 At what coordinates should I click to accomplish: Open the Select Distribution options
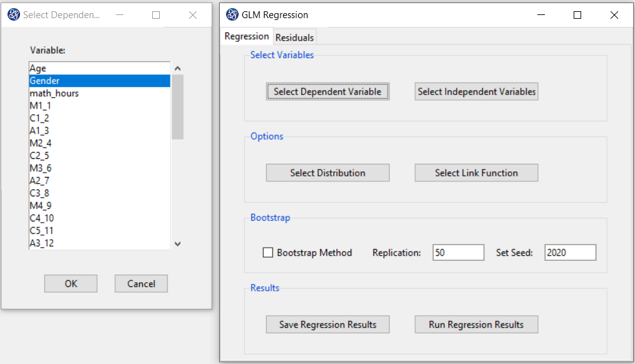328,173
